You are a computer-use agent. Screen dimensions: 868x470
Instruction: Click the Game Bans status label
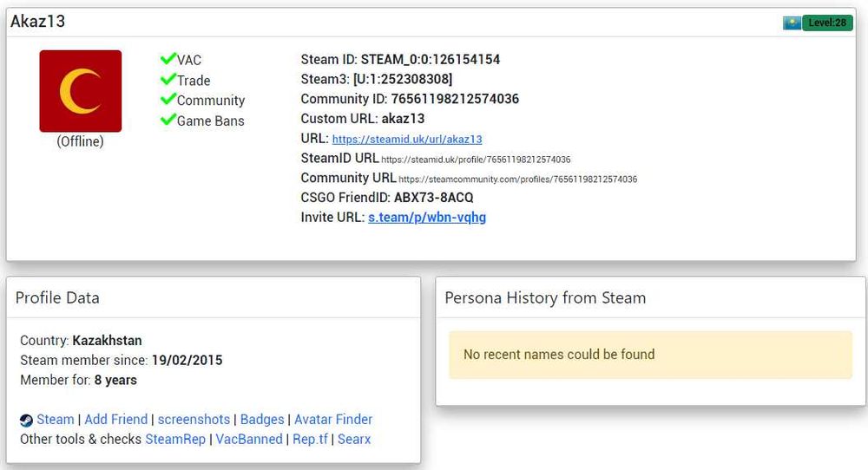210,121
